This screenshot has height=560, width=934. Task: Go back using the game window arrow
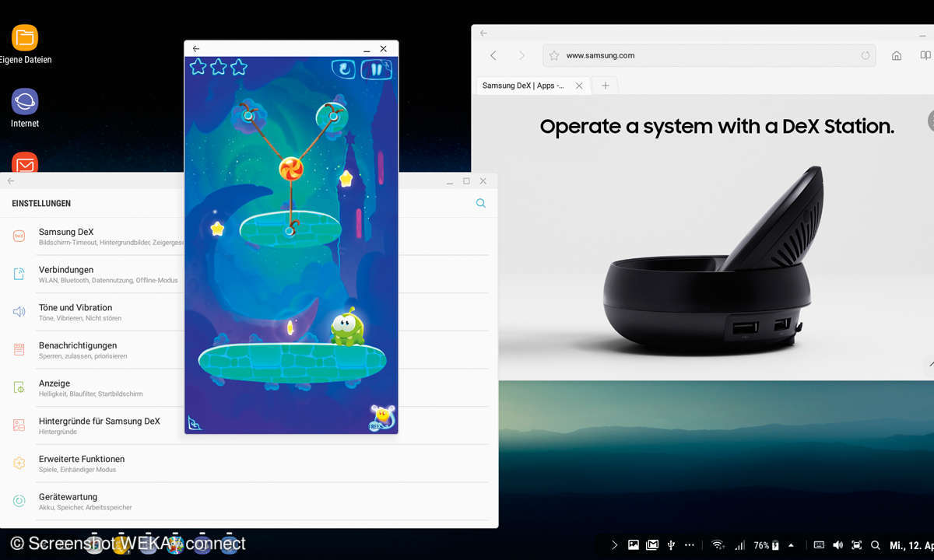pyautogui.click(x=196, y=48)
